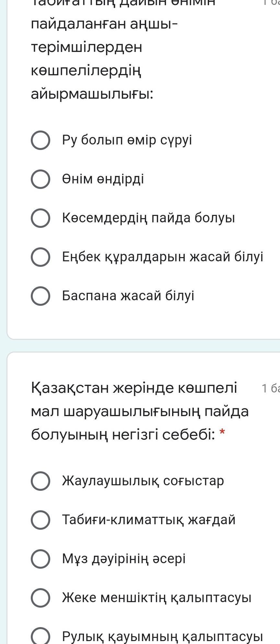
Task: Click the red required asterisk
Action: point(222,432)
